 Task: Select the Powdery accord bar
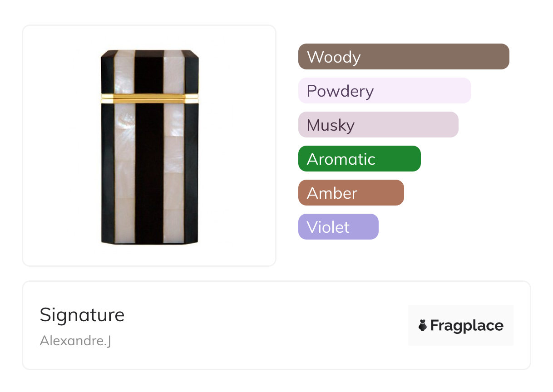tap(385, 91)
